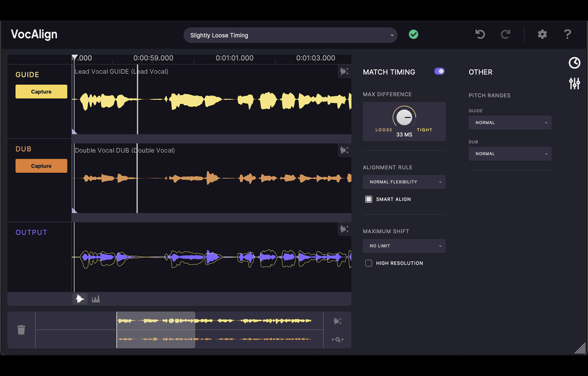
Task: Toggle the Match Timing switch
Action: click(439, 71)
